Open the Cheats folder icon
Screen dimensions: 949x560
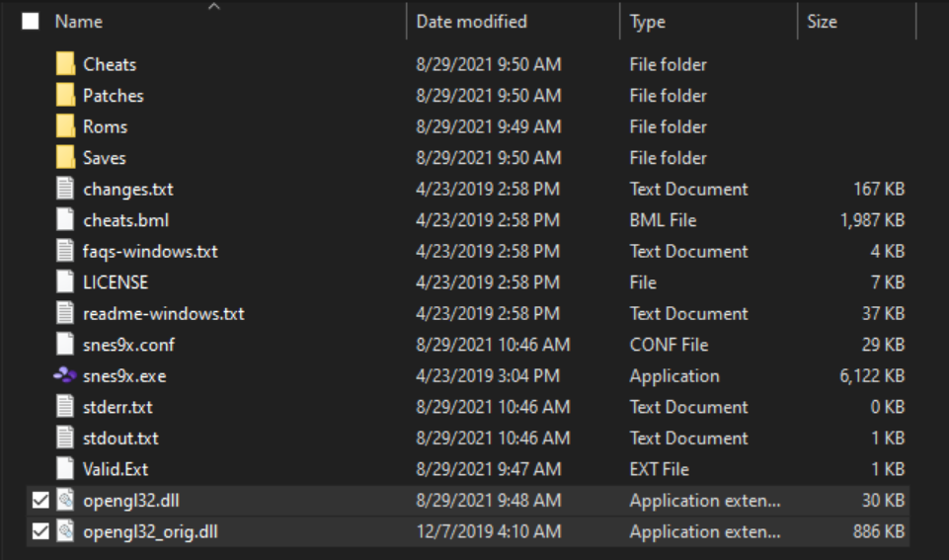(x=65, y=63)
